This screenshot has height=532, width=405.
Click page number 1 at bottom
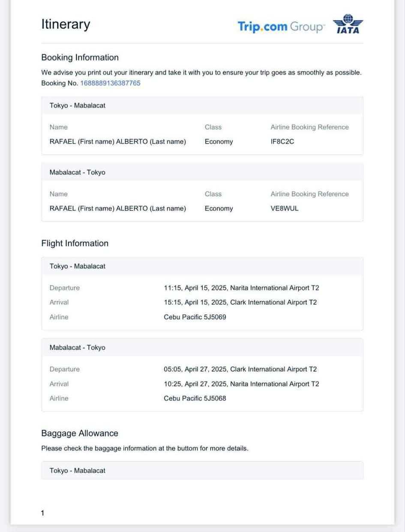coord(42,513)
